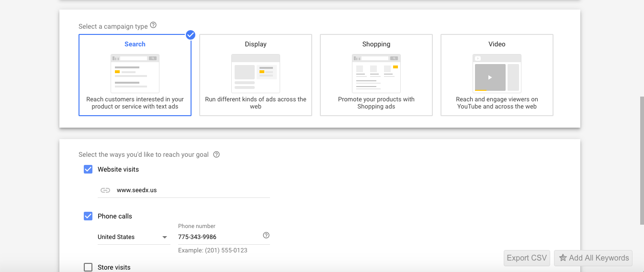644x272 pixels.
Task: Click the blue checkmark badge on Search
Action: click(191, 34)
